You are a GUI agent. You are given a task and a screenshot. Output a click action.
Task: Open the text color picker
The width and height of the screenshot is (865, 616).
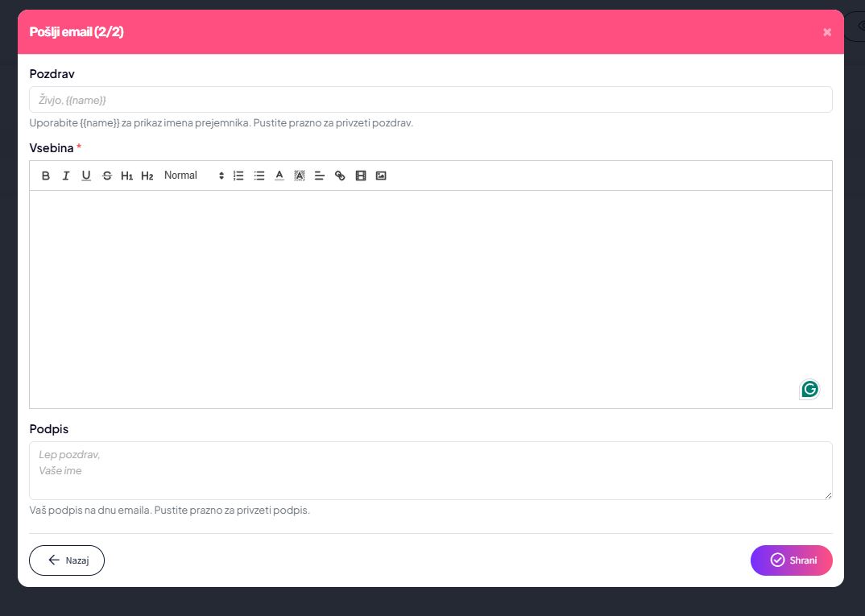(x=279, y=176)
